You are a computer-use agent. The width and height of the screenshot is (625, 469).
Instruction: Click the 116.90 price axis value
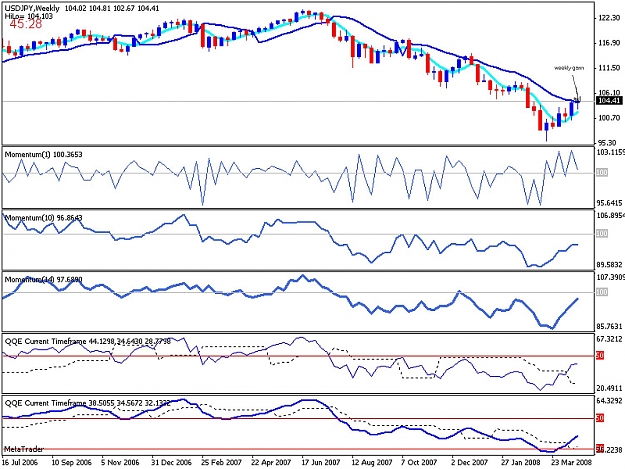[609, 43]
